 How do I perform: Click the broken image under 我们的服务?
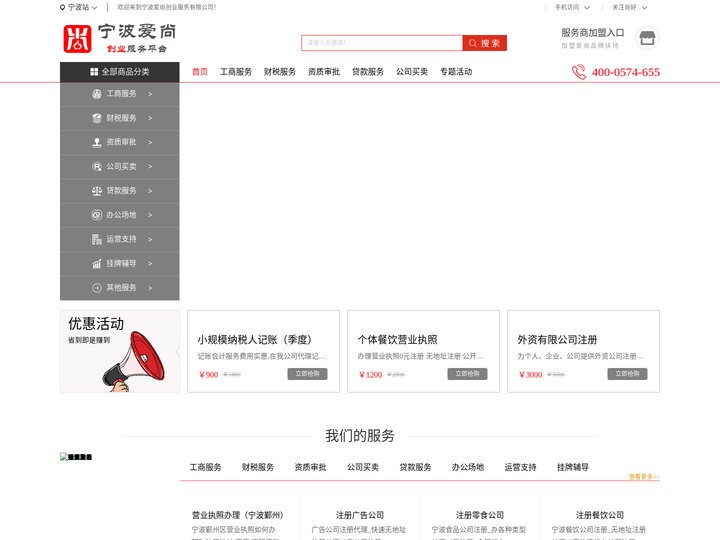coord(76,457)
